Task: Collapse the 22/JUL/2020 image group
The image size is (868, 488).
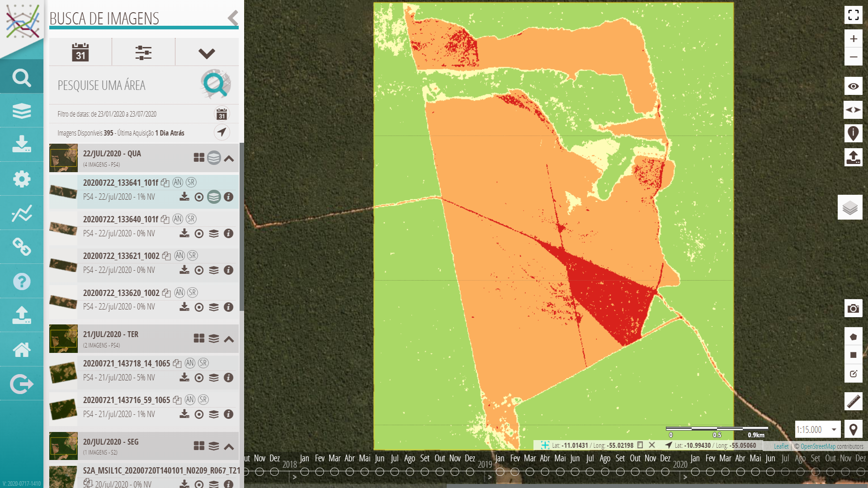Action: pos(229,158)
